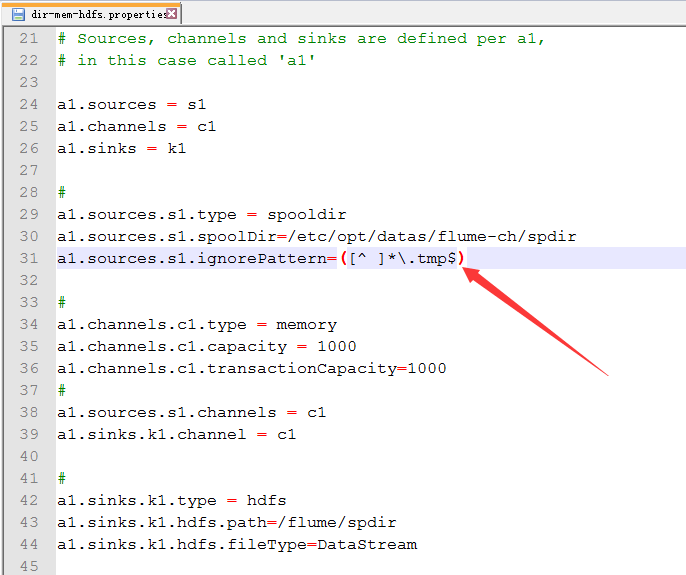Image resolution: width=686 pixels, height=575 pixels.
Task: Click 'a1.sinks.k1.channel = c1' line
Action: click(x=177, y=435)
